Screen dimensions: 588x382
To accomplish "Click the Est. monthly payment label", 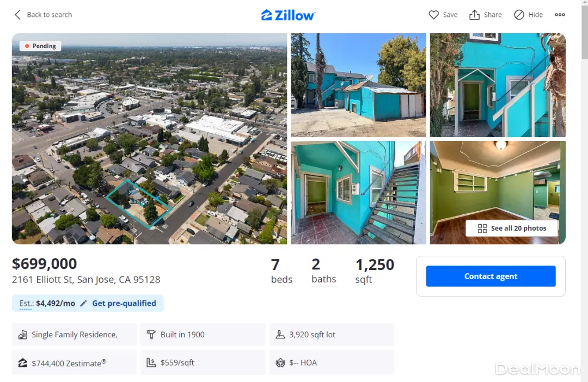I will [26, 304].
